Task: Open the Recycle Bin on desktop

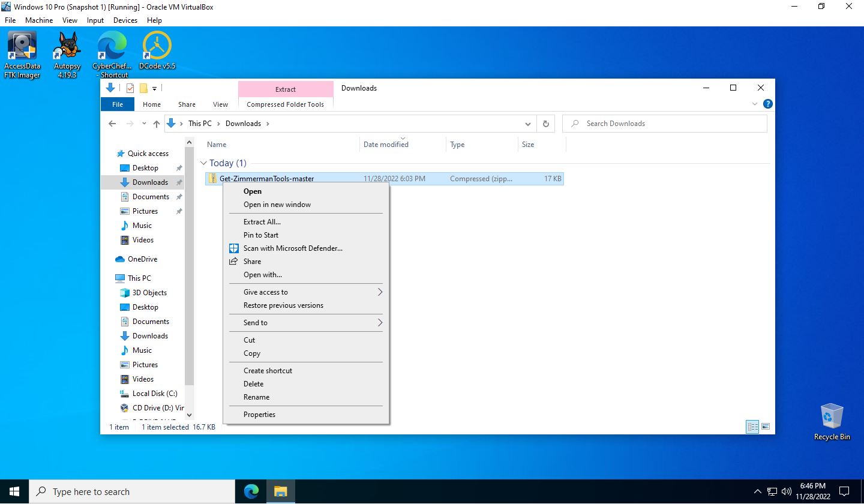Action: (x=832, y=422)
